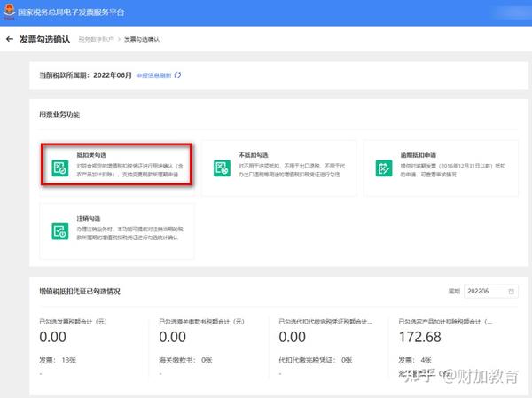Click the 当前税款所属期 2022年06月 text

point(85,75)
